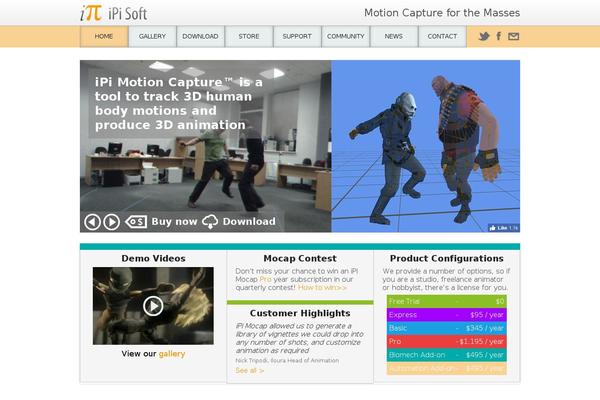
Task: Click the Motion Capture for the Masses tagline
Action: point(442,13)
